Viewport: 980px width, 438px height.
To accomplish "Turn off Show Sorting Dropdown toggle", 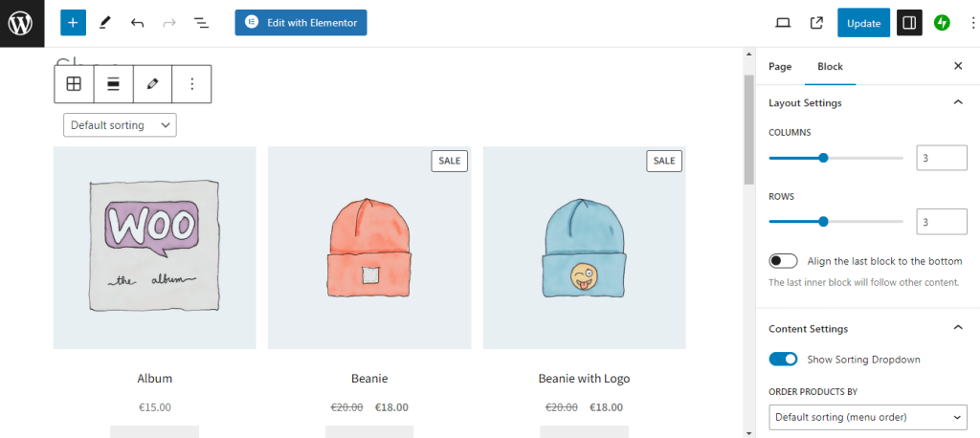I will click(783, 359).
